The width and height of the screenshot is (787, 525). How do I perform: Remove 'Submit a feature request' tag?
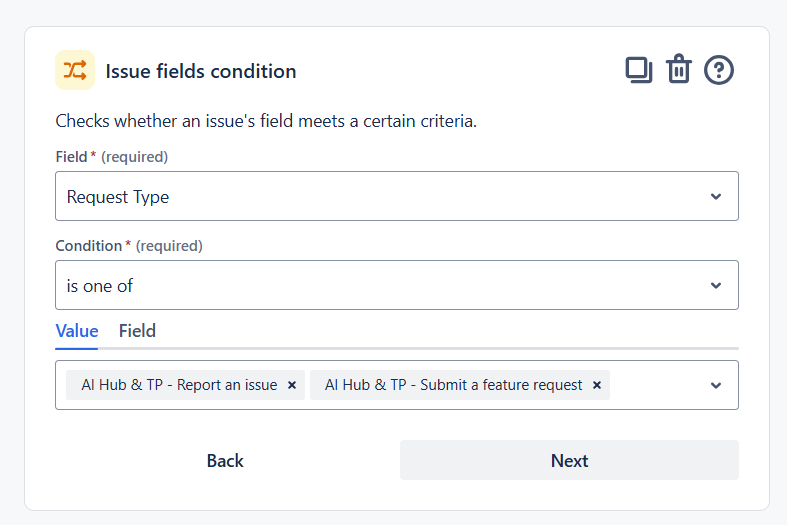point(597,385)
